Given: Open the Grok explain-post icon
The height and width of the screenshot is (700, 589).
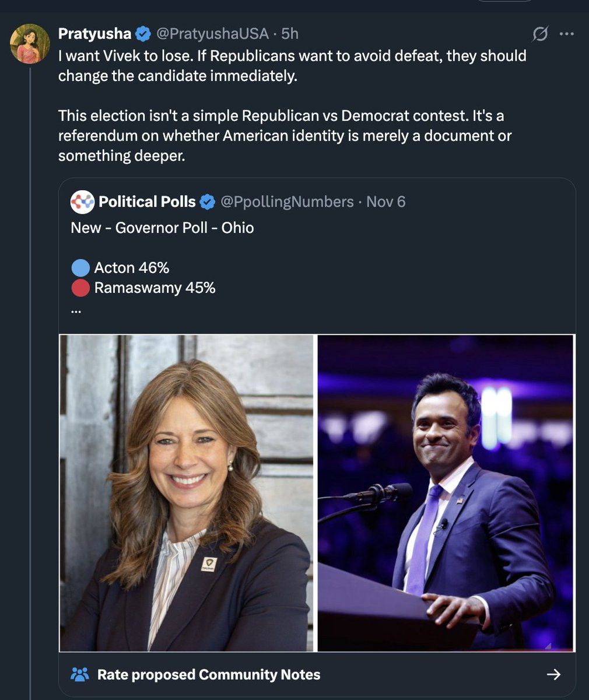Looking at the screenshot, I should click(x=540, y=34).
